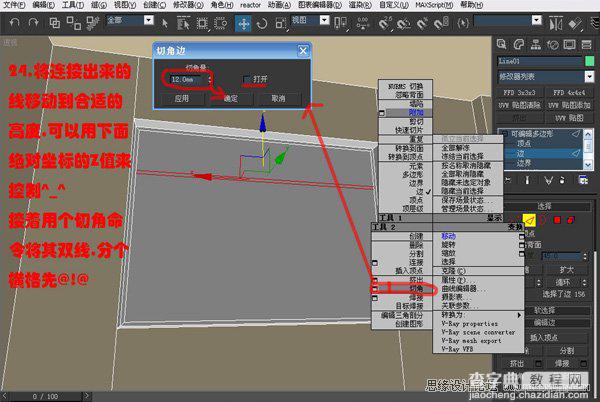The width and height of the screenshot is (600, 402).
Task: Select the Select Object arrow tool
Action: tap(165, 23)
